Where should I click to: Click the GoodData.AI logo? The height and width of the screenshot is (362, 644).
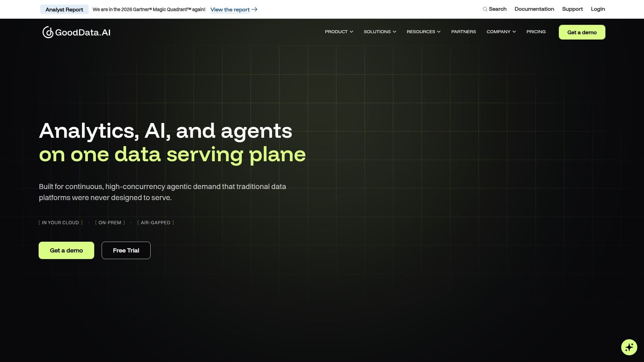[x=76, y=32]
